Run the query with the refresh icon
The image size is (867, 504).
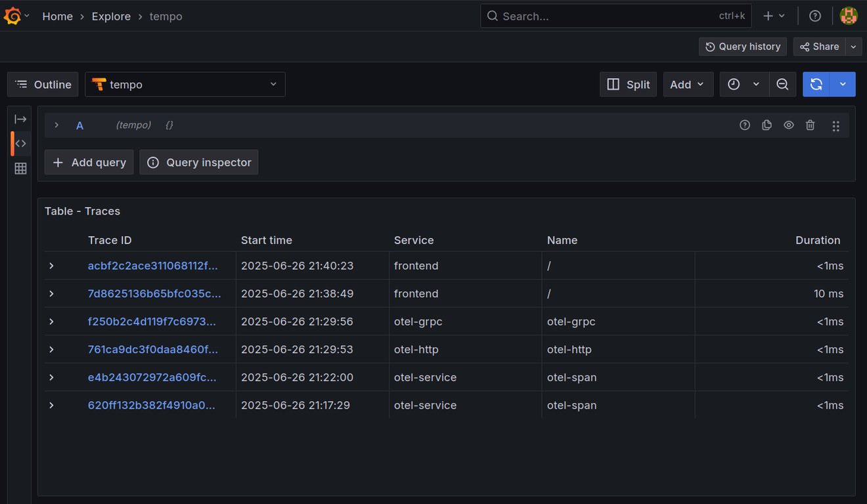[x=816, y=84]
